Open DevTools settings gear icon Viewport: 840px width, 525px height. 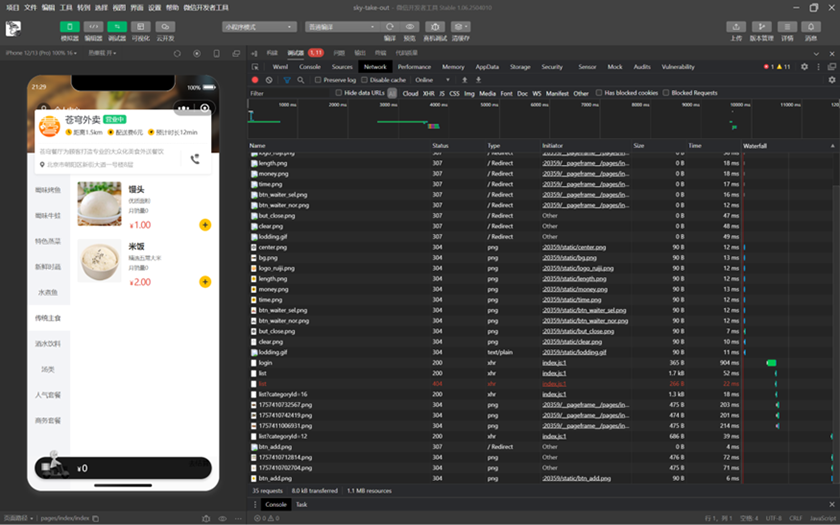tap(804, 66)
